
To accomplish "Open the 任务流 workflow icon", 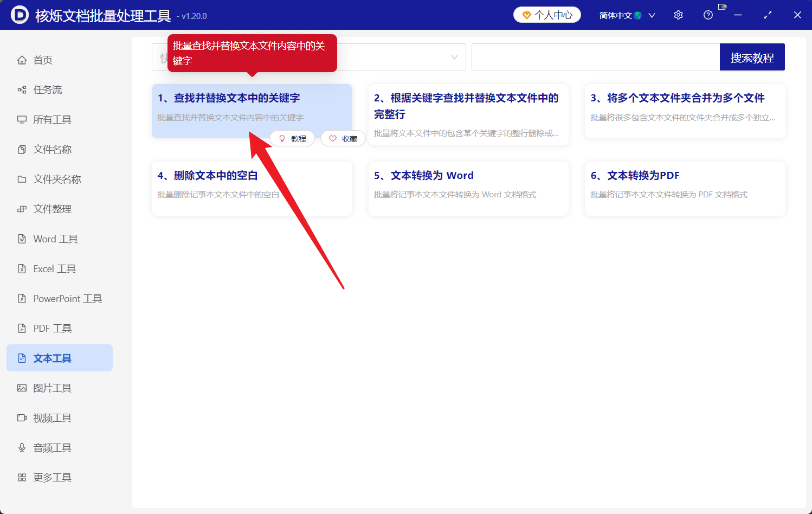I will [22, 89].
